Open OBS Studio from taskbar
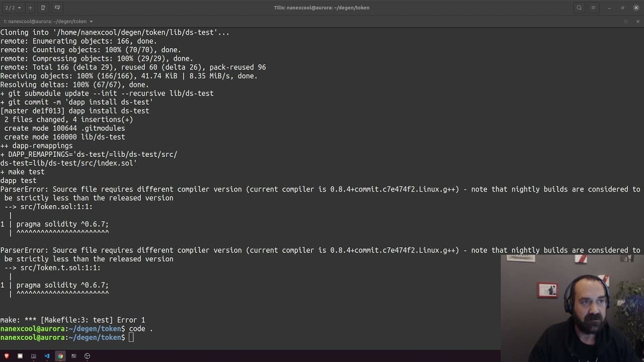 click(x=87, y=356)
